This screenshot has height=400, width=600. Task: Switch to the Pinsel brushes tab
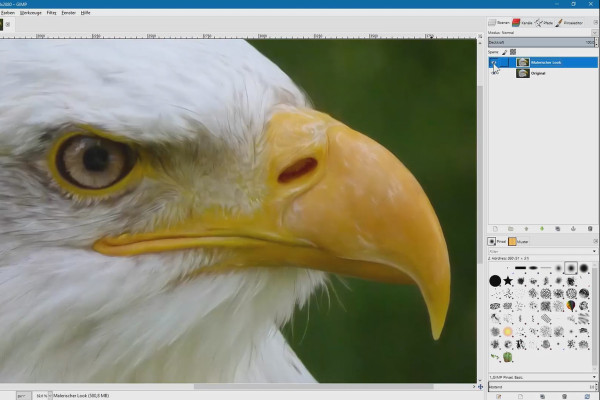point(497,242)
